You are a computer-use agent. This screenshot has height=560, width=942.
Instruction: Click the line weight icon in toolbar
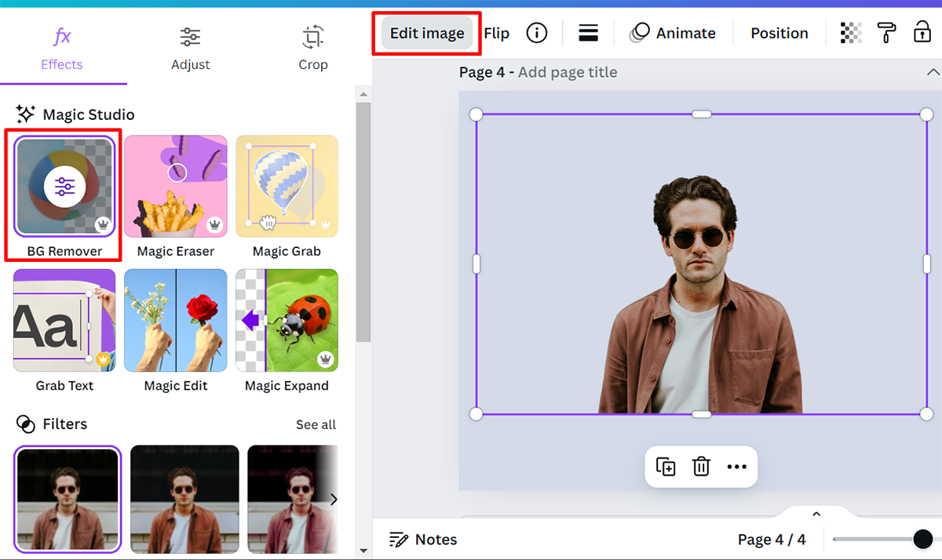[x=588, y=33]
